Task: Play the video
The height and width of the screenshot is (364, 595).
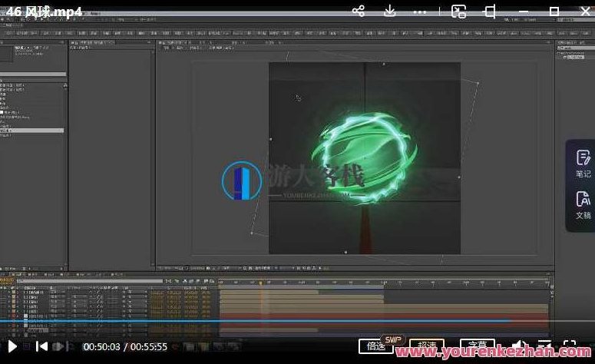Action: click(12, 346)
